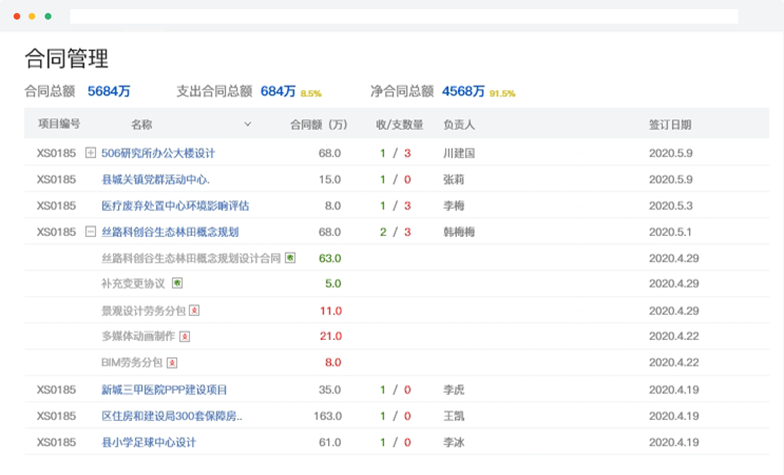Screen dimensions: 784x475
Task: Click green income icon beside 丝路科创谷生态林田概念规划设计合同
Action: (290, 258)
